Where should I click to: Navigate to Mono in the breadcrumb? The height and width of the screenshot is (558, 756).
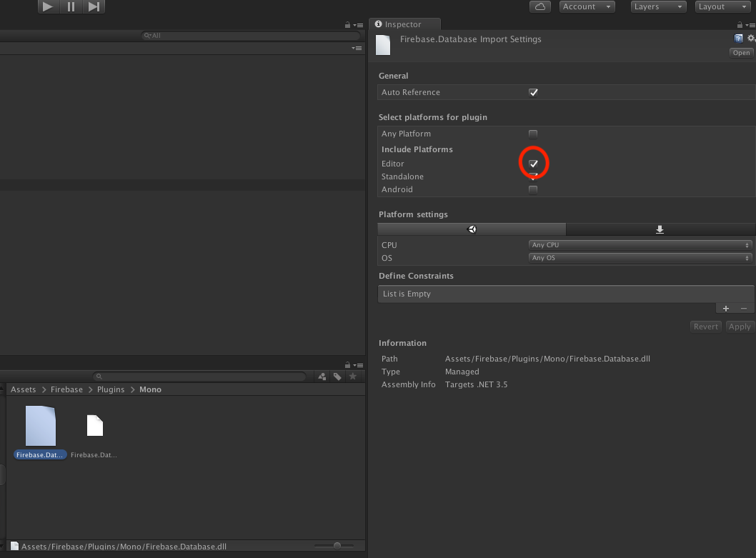pos(151,389)
